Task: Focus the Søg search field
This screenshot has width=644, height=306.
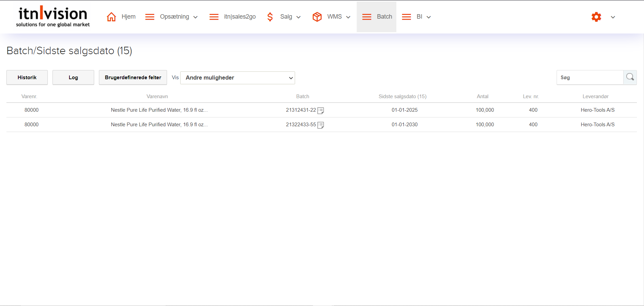Action: (x=590, y=78)
